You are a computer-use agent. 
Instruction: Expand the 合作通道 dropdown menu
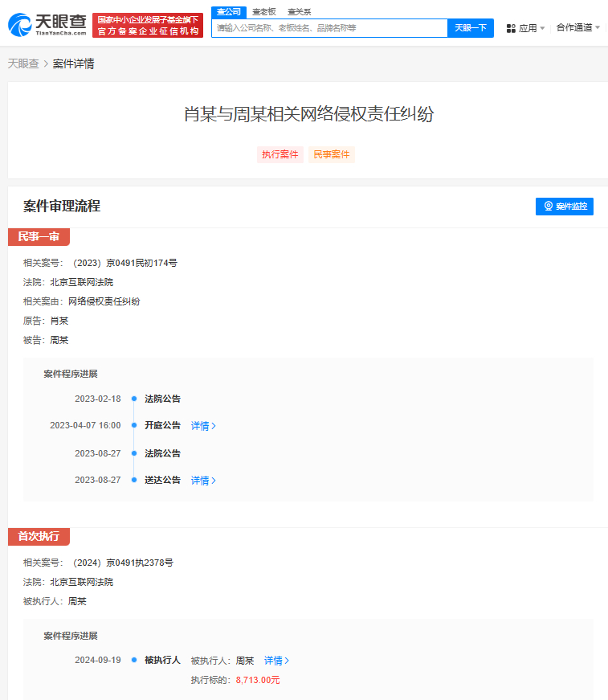point(578,27)
